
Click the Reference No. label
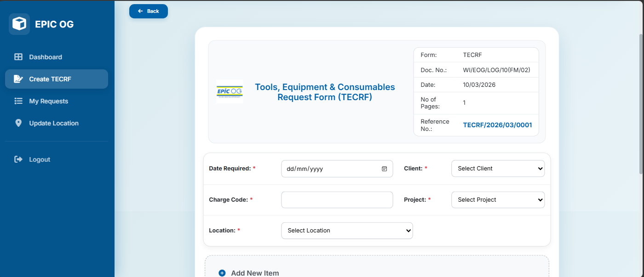tap(435, 125)
